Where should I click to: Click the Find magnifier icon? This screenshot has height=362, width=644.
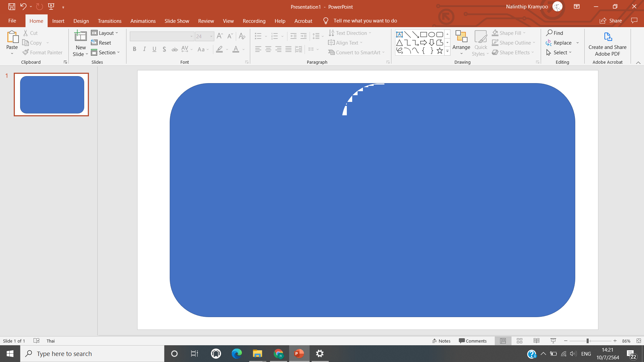(549, 33)
